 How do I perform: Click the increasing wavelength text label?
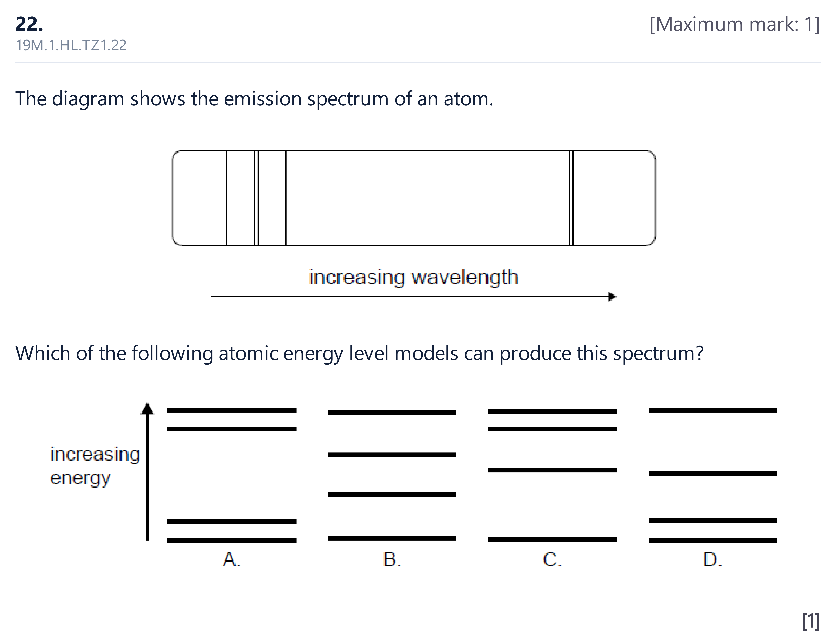pyautogui.click(x=414, y=277)
